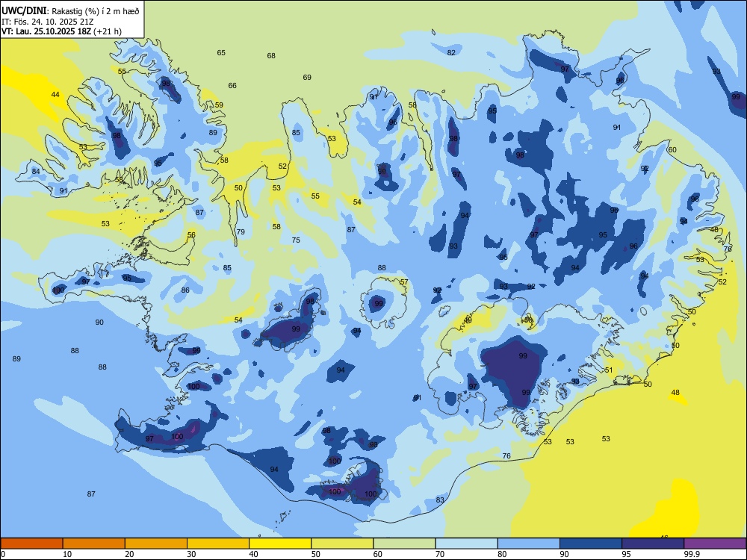747x560 pixels.
Task: Click the '80' legend tick label
Action: coord(502,554)
